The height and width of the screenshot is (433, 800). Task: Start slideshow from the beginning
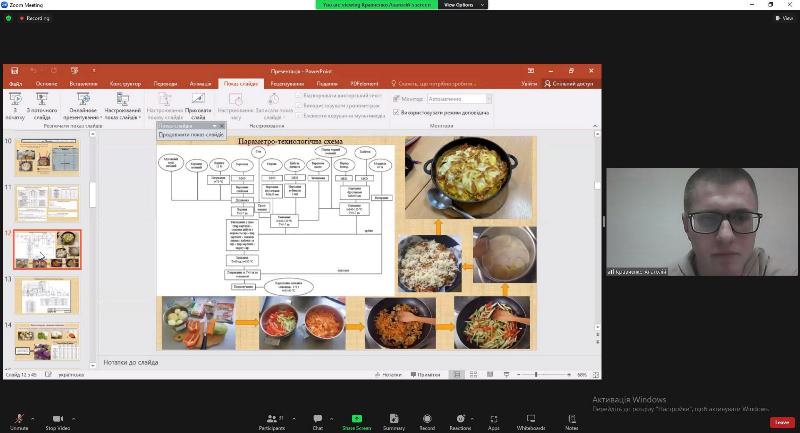click(x=14, y=102)
